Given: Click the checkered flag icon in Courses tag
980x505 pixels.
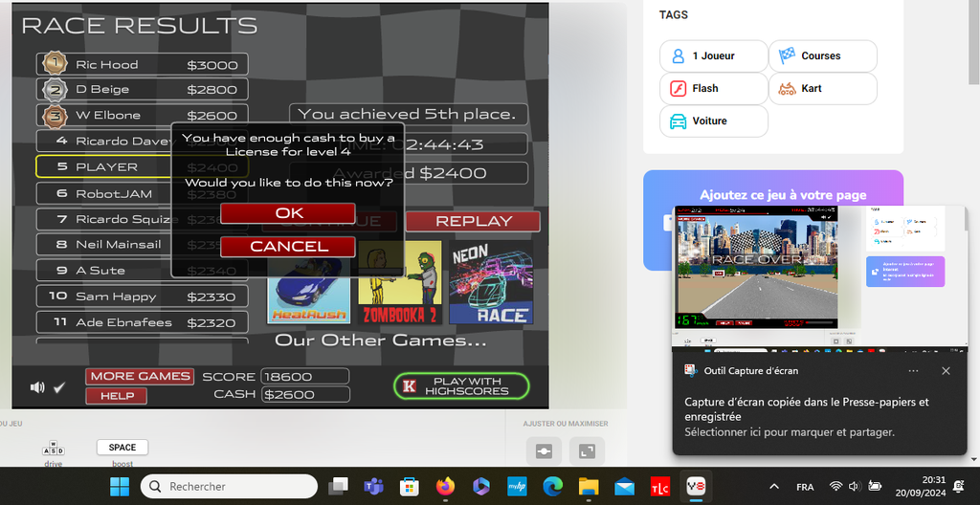Looking at the screenshot, I should tap(787, 56).
